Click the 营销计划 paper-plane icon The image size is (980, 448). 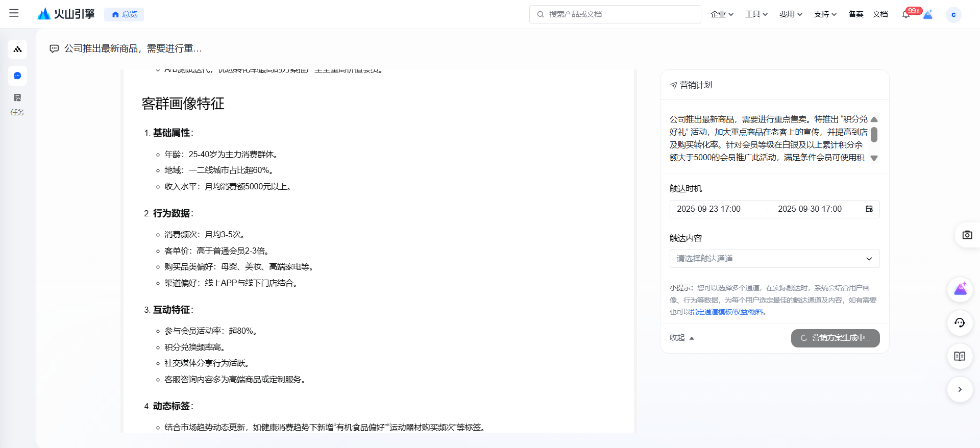(x=673, y=85)
